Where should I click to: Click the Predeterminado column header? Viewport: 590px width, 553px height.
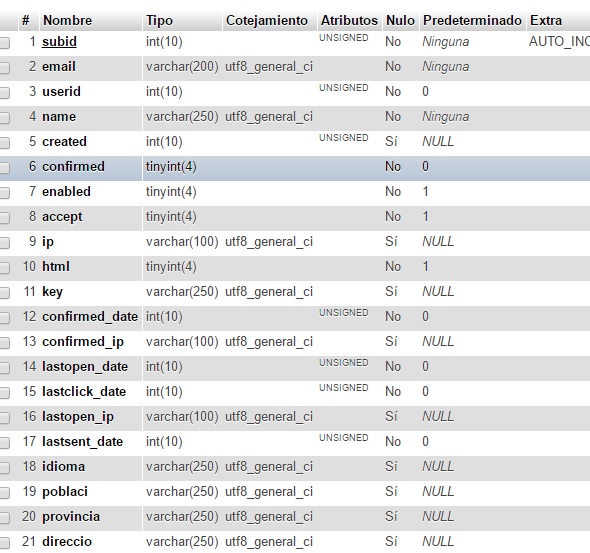click(472, 20)
